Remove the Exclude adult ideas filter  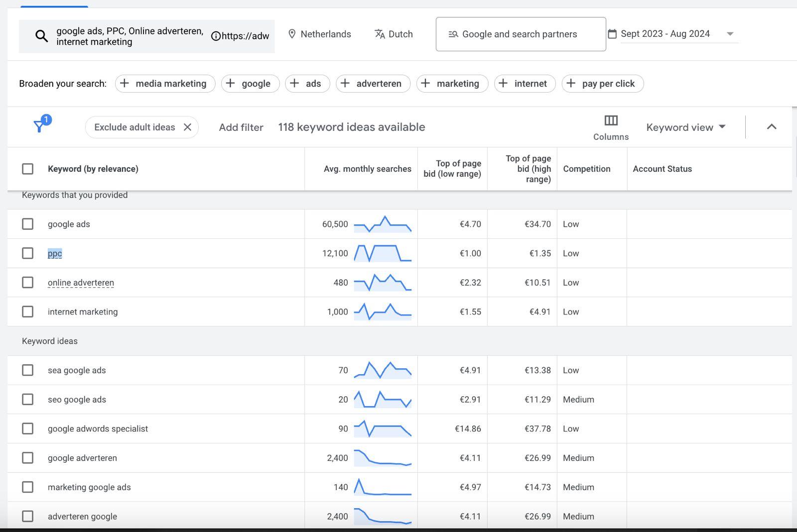(187, 127)
